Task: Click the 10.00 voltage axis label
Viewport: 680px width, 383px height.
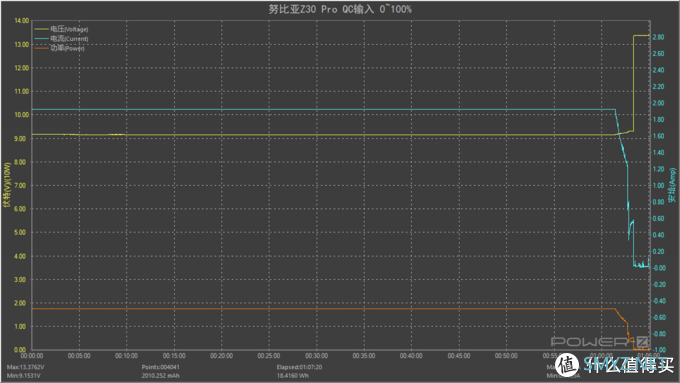Action: pos(22,115)
